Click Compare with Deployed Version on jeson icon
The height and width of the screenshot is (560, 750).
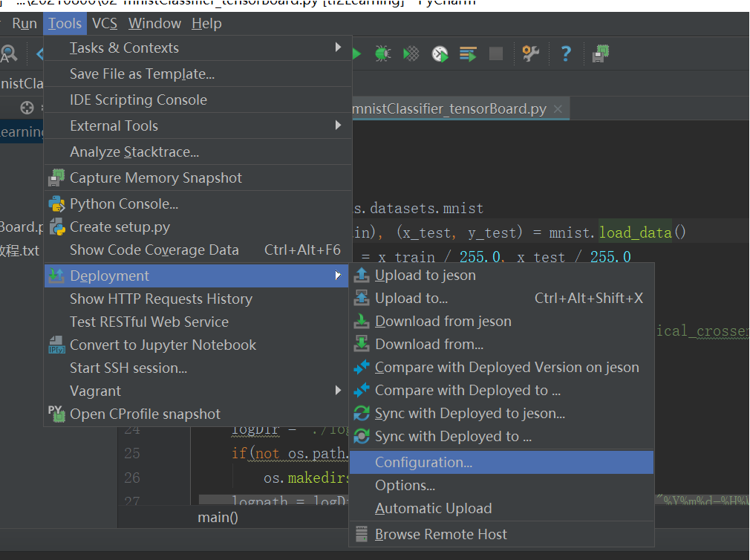tap(362, 367)
